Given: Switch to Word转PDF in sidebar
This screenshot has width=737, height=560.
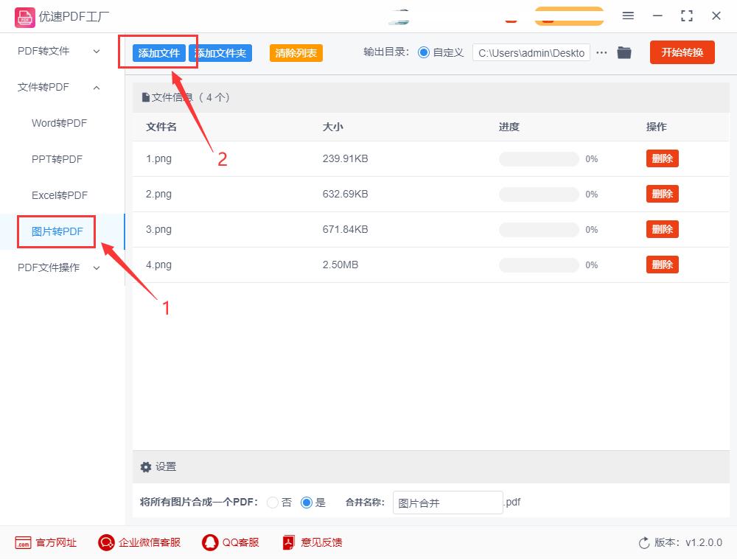Looking at the screenshot, I should pos(57,123).
